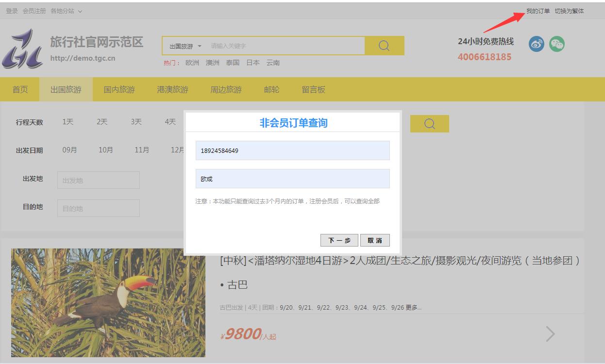Click hotline number 4006618185
Screen dimensions: 605x364
point(485,57)
